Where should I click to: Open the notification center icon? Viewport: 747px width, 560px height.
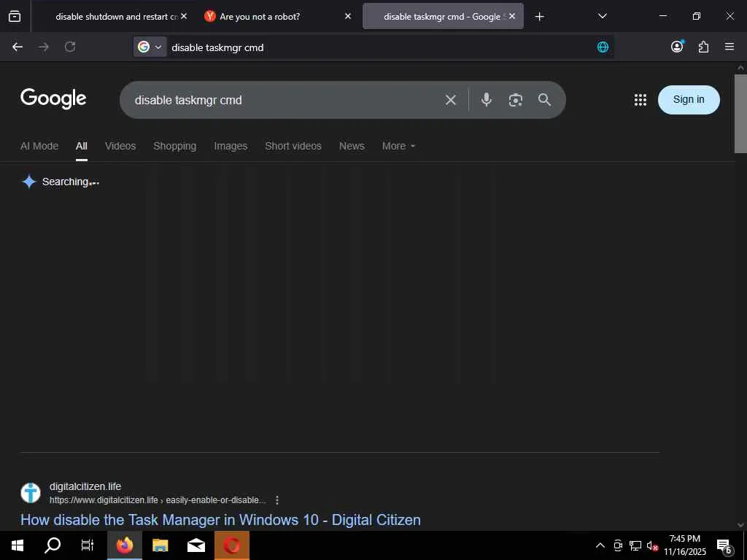724,545
